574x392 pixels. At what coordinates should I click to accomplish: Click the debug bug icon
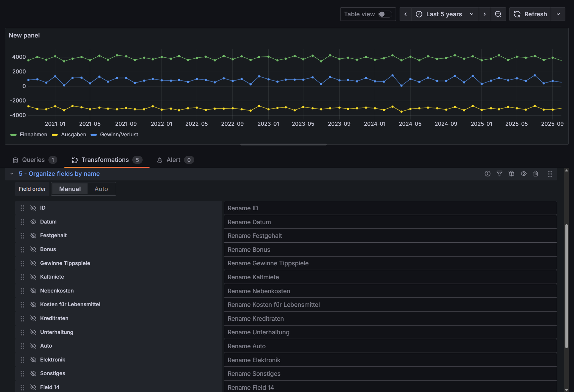tap(511, 174)
